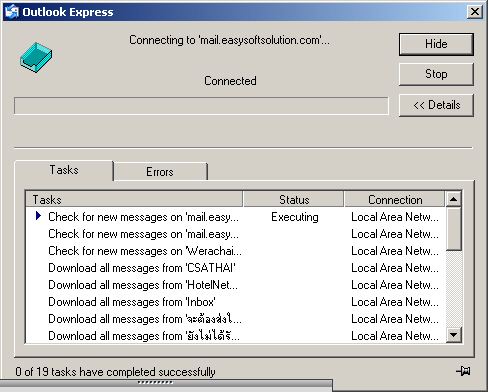
Task: Sort by the Status column header
Action: (x=294, y=199)
